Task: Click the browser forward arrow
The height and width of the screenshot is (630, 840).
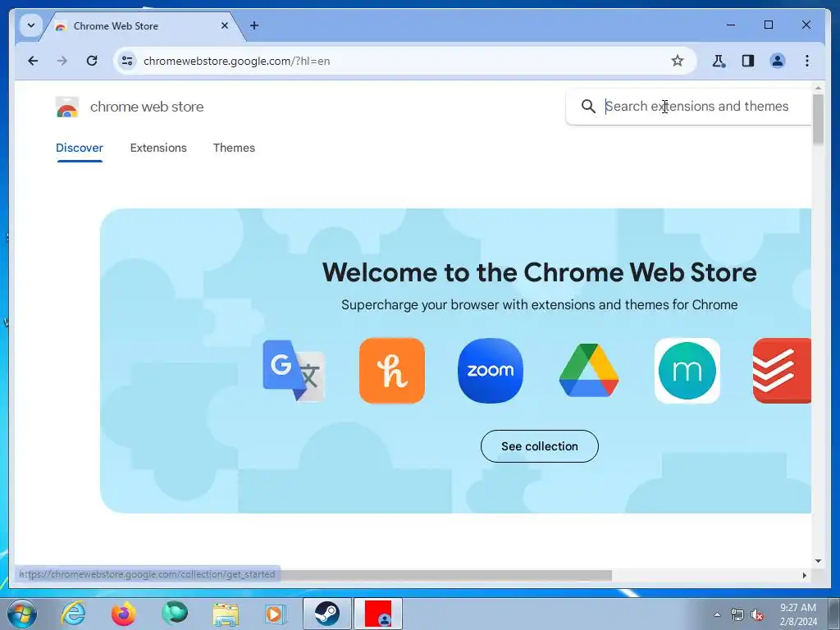Action: [x=62, y=61]
